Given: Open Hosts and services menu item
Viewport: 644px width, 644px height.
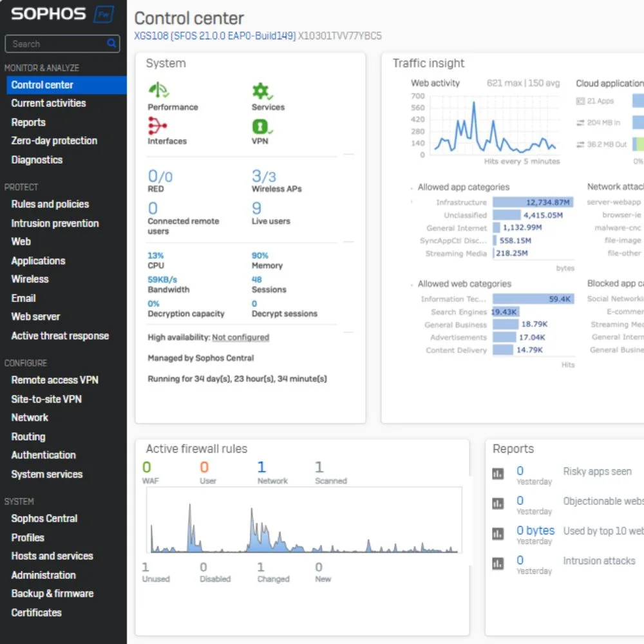Looking at the screenshot, I should click(x=52, y=556).
